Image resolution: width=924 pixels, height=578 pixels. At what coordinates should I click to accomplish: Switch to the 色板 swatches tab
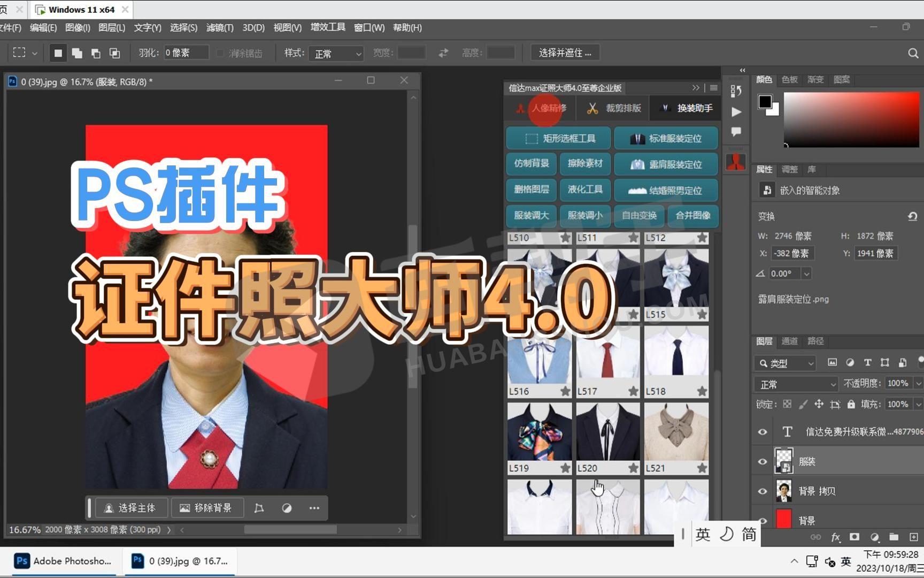[x=789, y=80]
